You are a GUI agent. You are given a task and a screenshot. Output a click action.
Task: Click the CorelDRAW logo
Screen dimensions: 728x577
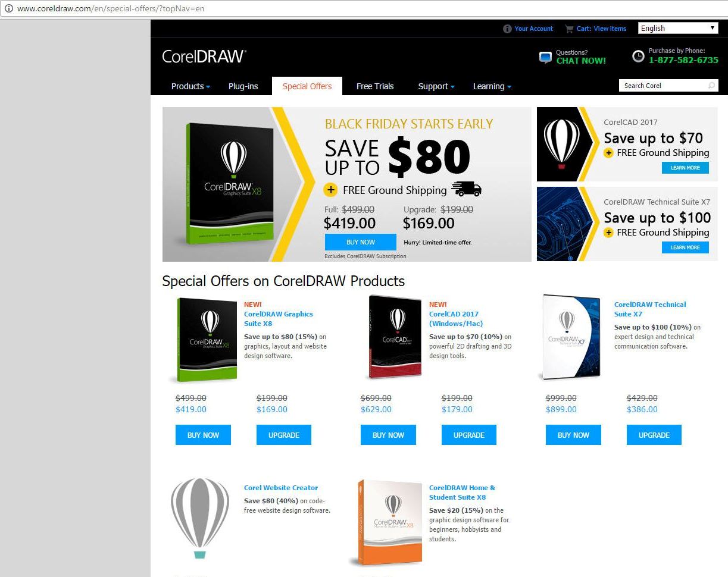coord(204,56)
